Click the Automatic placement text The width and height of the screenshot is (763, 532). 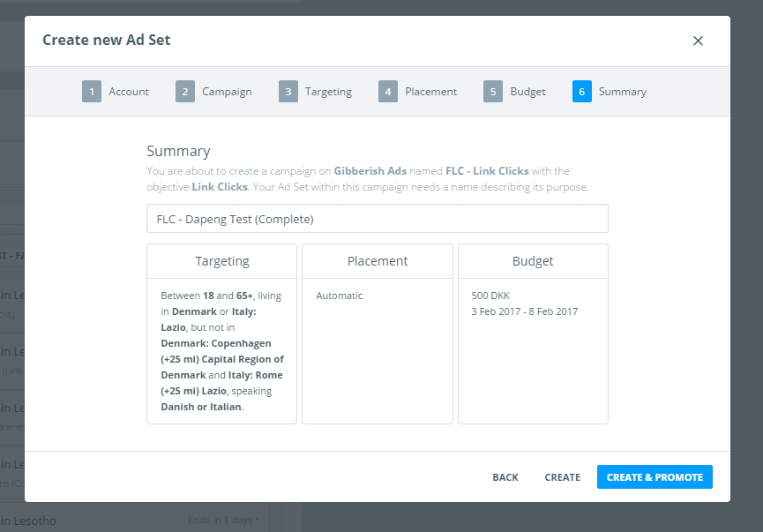coord(340,296)
